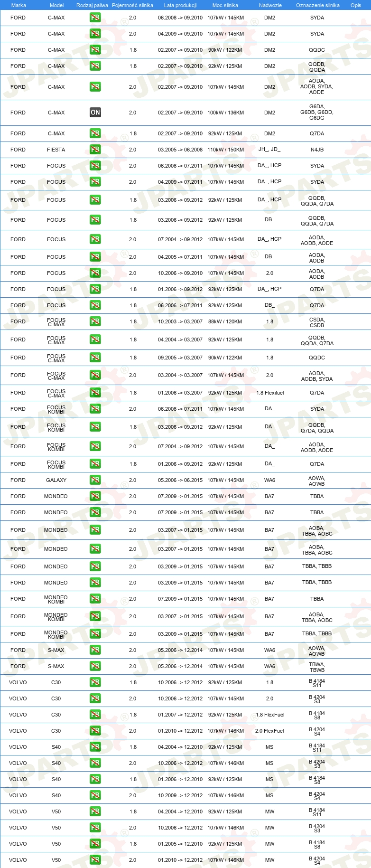Screen dimensions: 371x868
Task: Select the petrol icon in the C-MAX 06.2008 row
Action: click(x=95, y=18)
